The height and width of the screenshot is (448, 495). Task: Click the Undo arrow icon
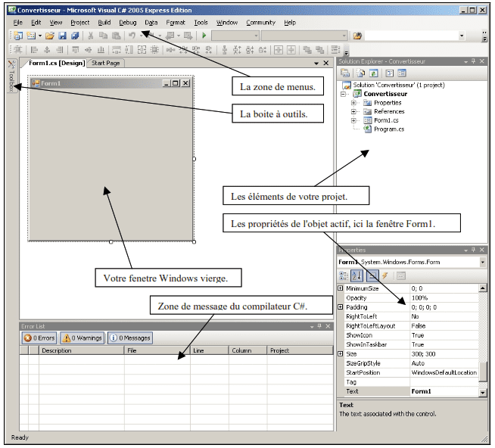point(132,36)
